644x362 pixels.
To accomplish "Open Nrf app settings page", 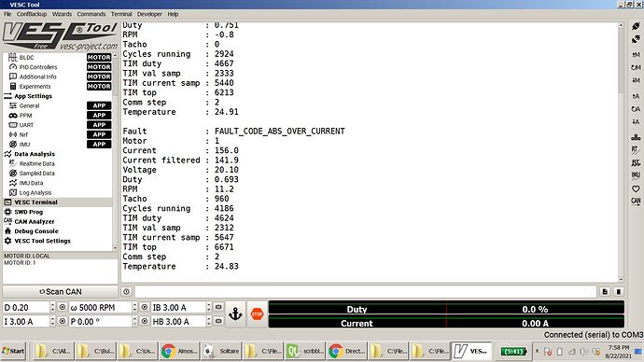I will 58,134.
